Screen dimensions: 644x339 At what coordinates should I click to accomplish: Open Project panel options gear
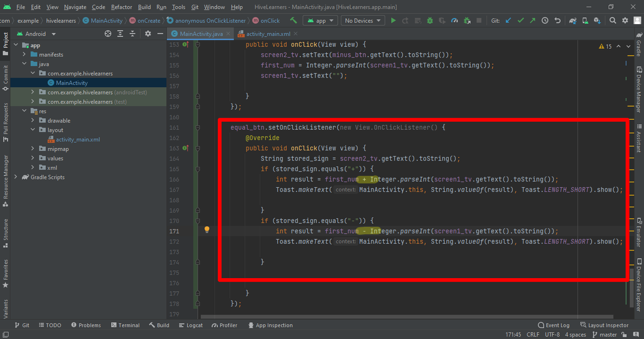point(148,34)
